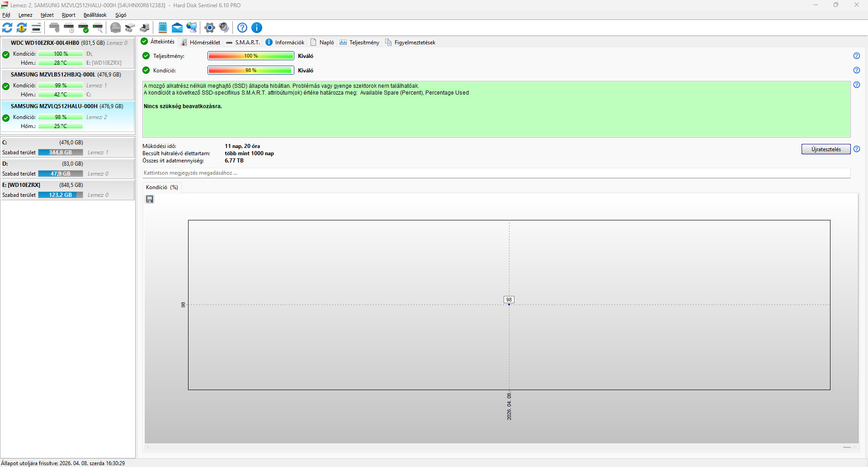Click the gray round hard disk icon

[116, 28]
